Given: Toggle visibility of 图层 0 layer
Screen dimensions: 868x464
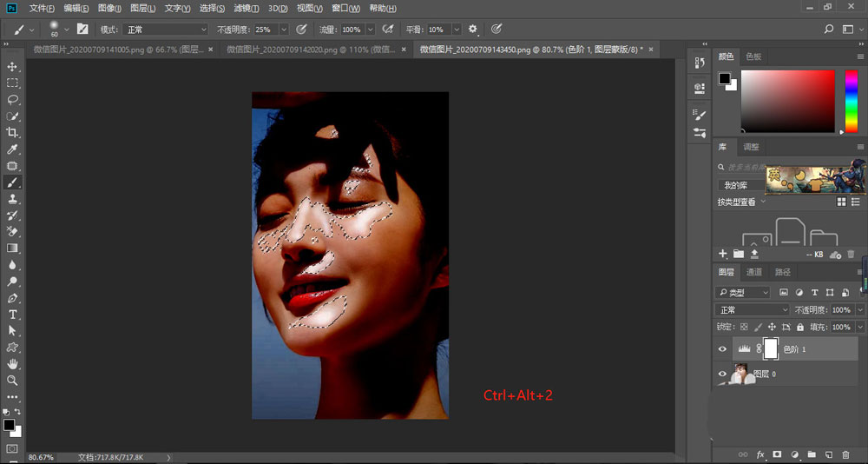Looking at the screenshot, I should click(x=722, y=374).
